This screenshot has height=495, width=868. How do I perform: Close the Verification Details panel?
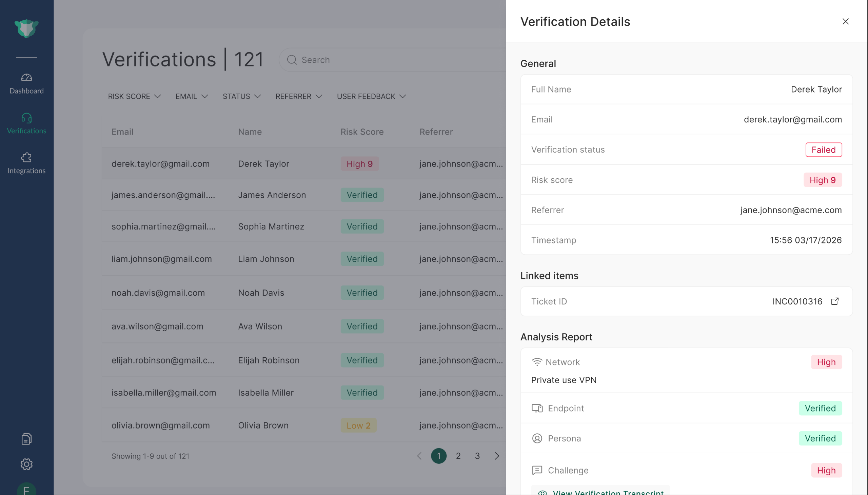845,21
